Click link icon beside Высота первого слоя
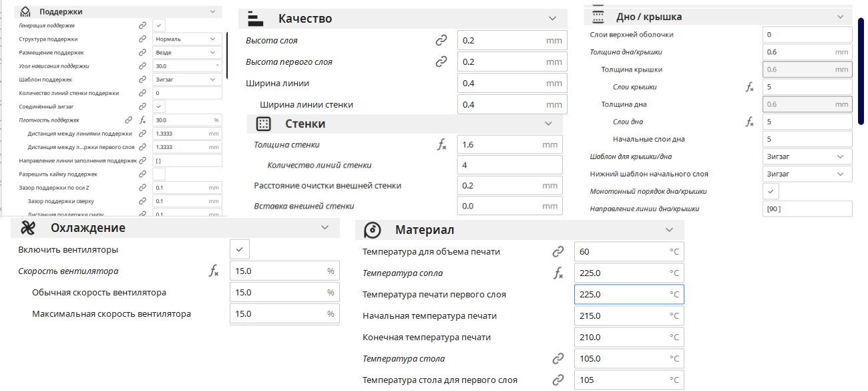Image resolution: width=868 pixels, height=391 pixels. 441,62
